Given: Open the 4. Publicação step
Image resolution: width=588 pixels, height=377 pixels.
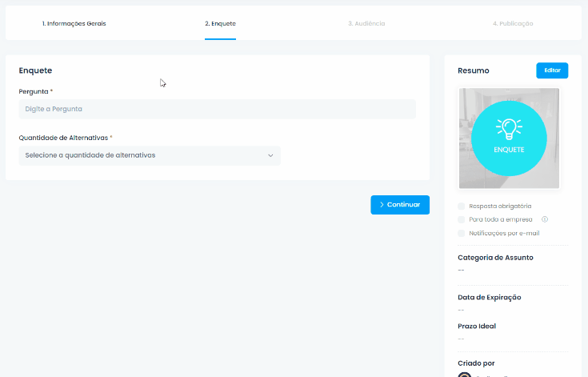Looking at the screenshot, I should [x=513, y=24].
